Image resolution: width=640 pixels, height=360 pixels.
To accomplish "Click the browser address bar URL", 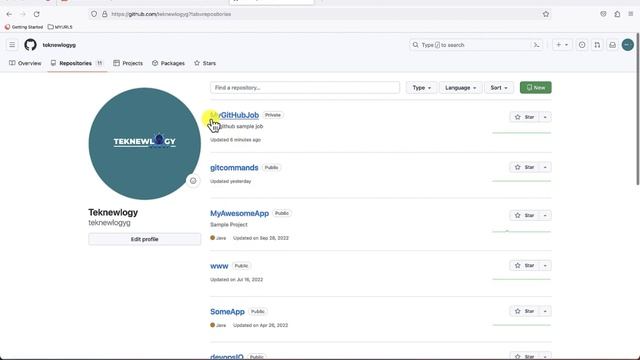I will pos(171,14).
